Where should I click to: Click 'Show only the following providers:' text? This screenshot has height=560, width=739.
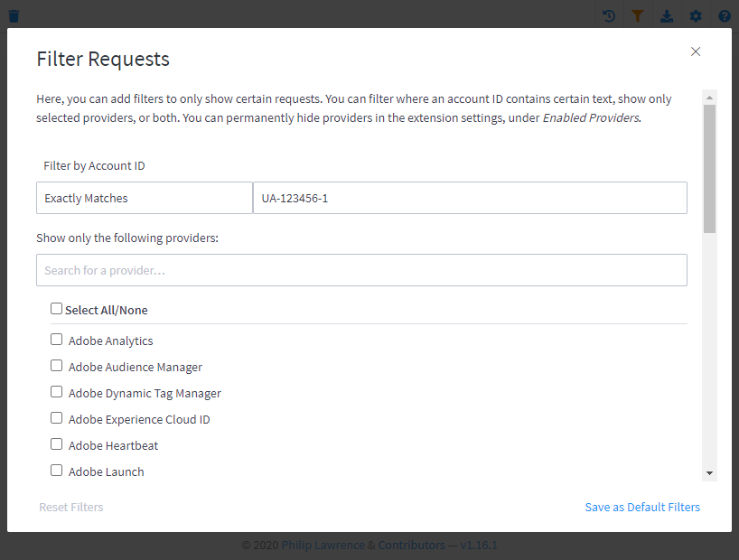point(127,238)
